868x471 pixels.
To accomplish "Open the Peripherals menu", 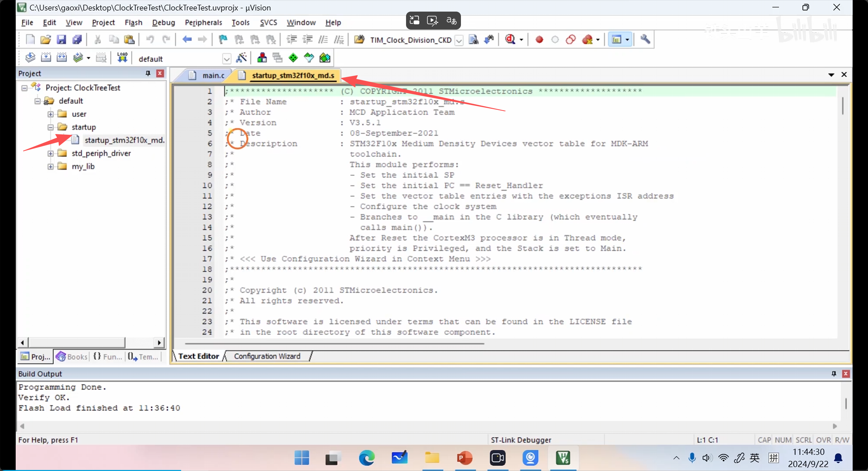I will pyautogui.click(x=203, y=23).
